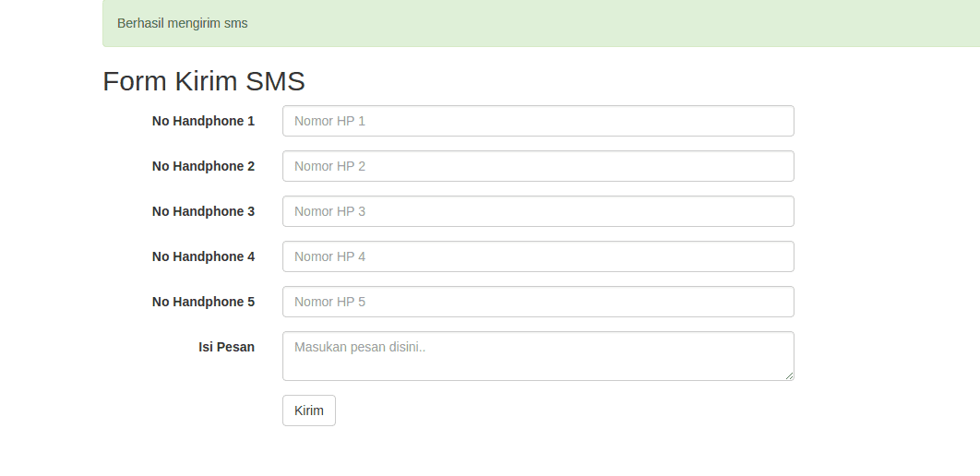Click the 'Berhasil mengirim sms' alert text
The image size is (980, 476).
coord(182,23)
